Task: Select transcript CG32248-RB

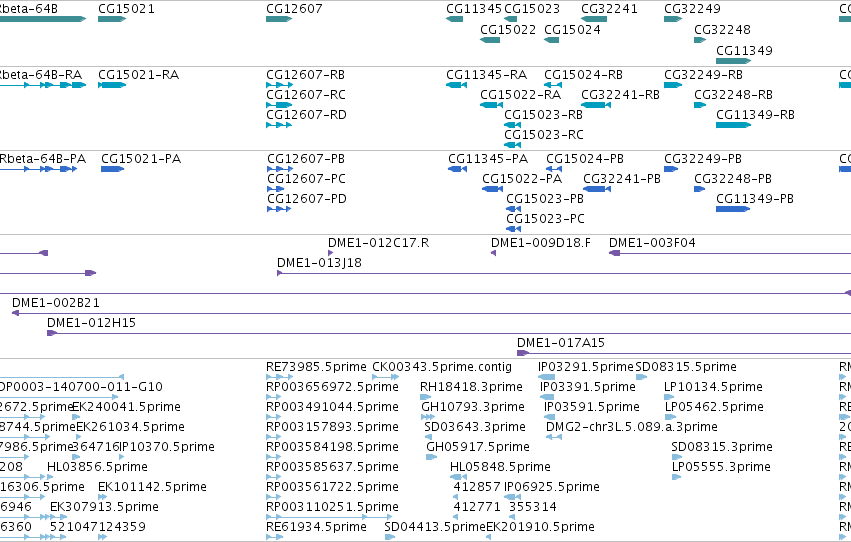Action: [700, 105]
